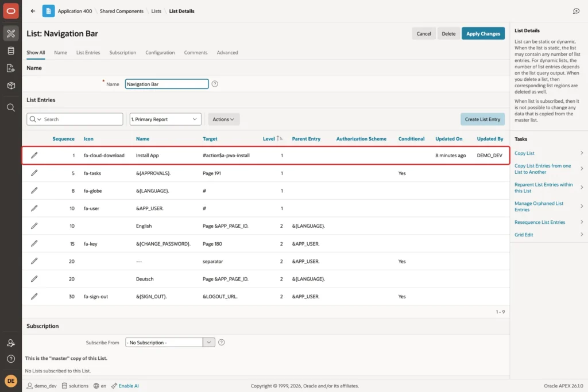588x392 pixels.
Task: Click the pencil icon for English entry
Action: pos(34,226)
